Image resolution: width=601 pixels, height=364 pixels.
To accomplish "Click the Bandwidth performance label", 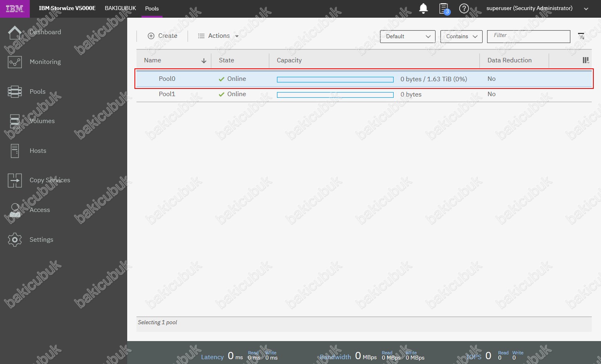I will (x=335, y=357).
